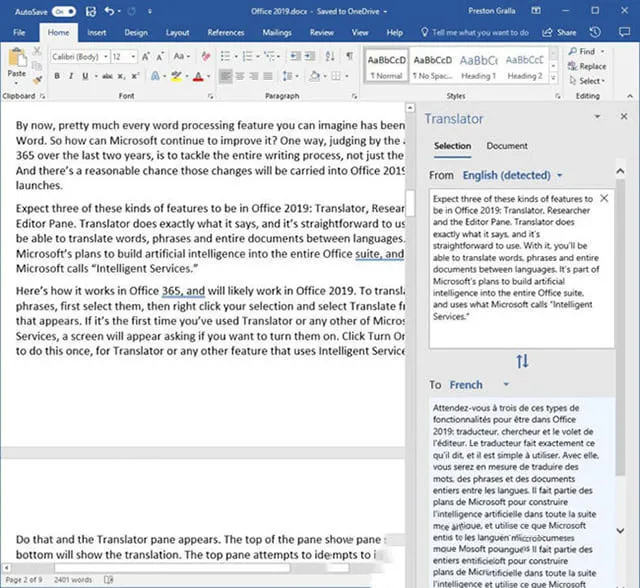Viewport: 640px width, 588px height.
Task: Open the font size 12 dropdown
Action: tap(133, 56)
